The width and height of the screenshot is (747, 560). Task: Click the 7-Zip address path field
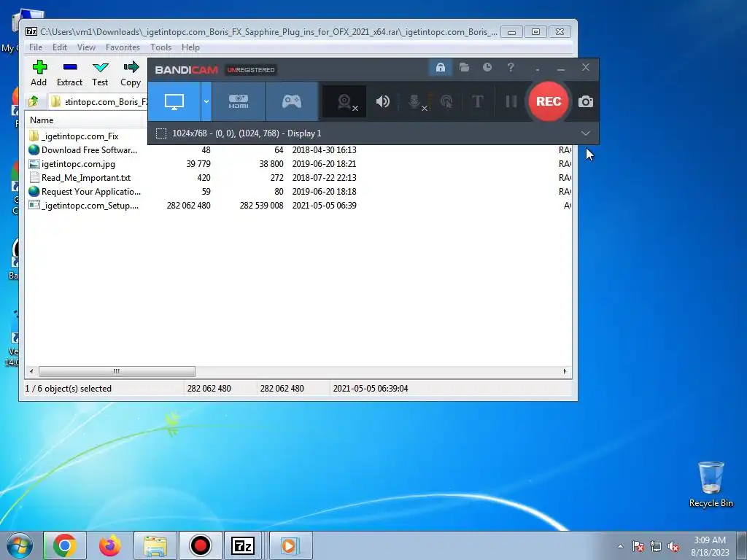[x=98, y=101]
